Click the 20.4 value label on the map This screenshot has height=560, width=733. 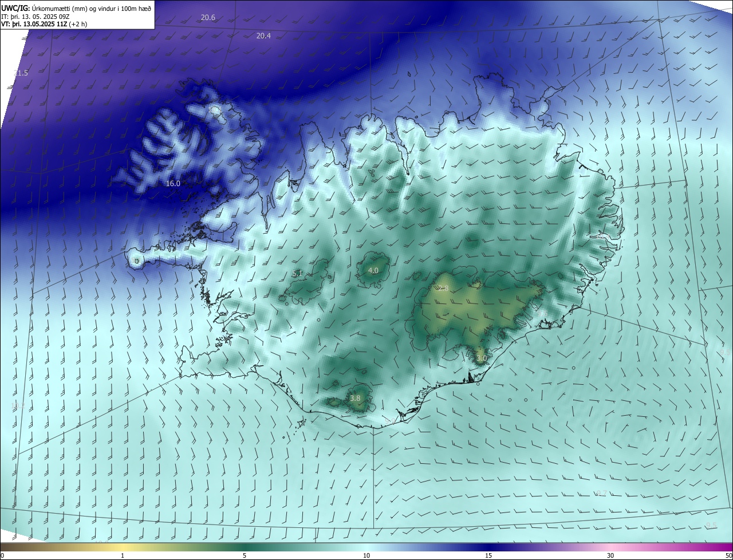[263, 36]
